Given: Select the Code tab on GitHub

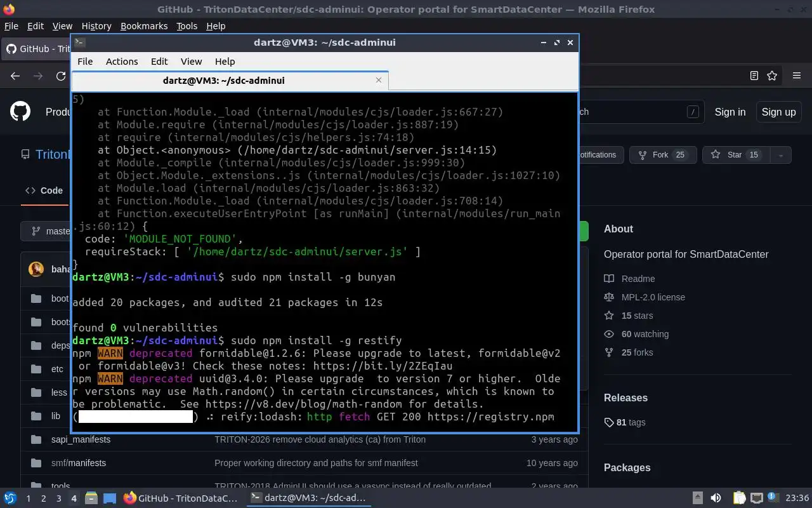Looking at the screenshot, I should pos(44,190).
